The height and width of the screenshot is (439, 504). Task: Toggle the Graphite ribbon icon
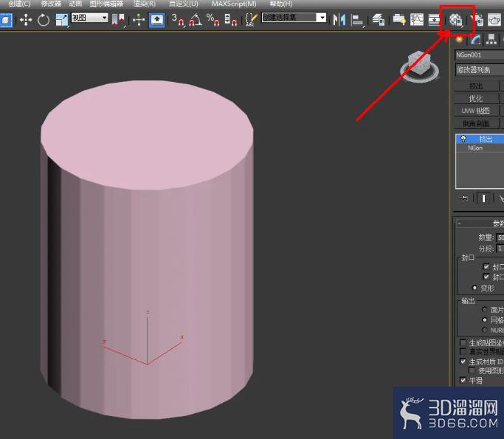(399, 20)
